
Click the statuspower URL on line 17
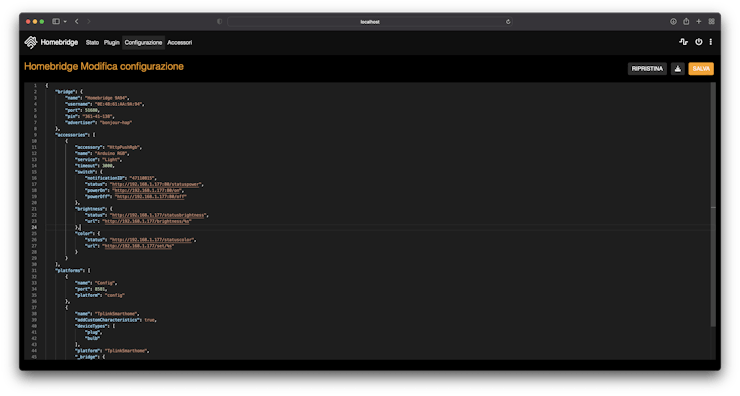[x=156, y=185]
